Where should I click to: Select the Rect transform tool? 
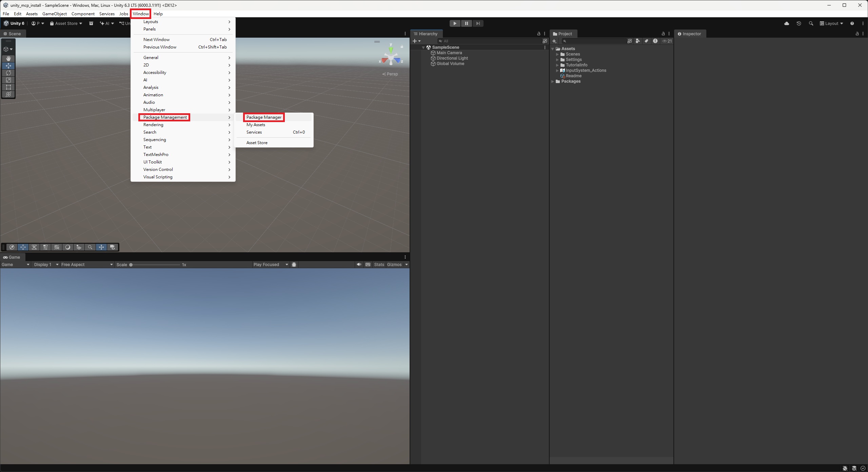[x=8, y=87]
